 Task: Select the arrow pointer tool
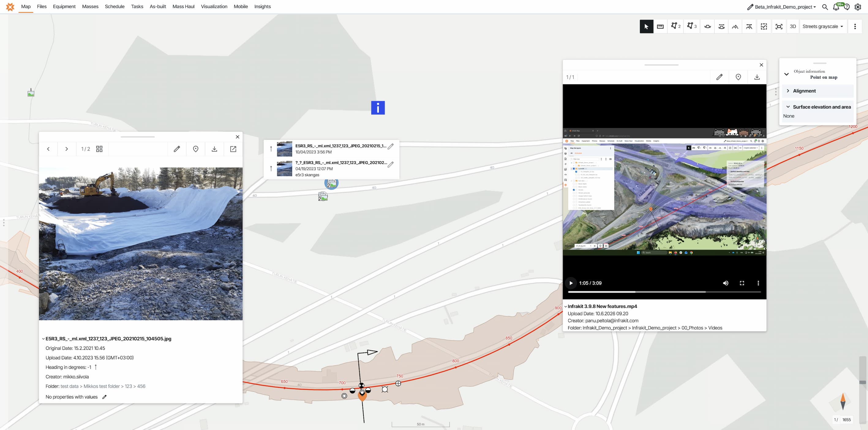tap(646, 27)
